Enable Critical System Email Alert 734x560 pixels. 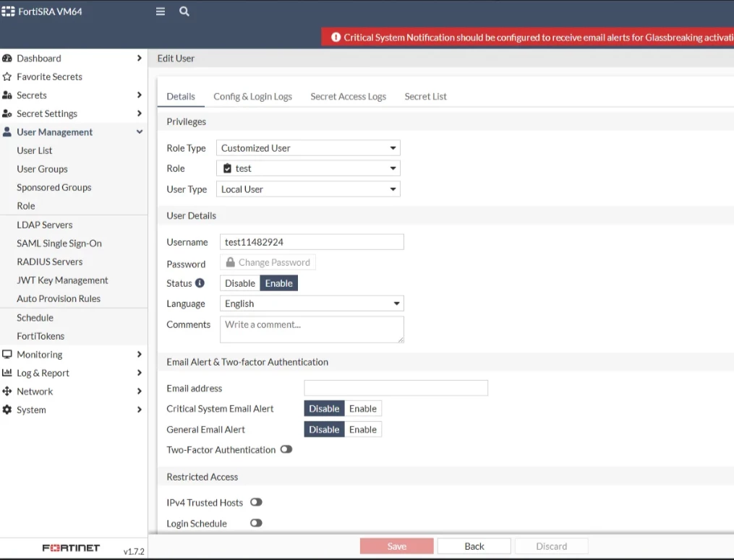click(363, 408)
